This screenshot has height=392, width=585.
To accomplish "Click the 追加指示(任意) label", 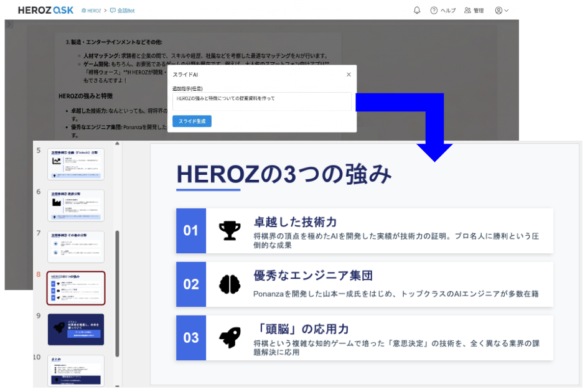I will 187,88.
